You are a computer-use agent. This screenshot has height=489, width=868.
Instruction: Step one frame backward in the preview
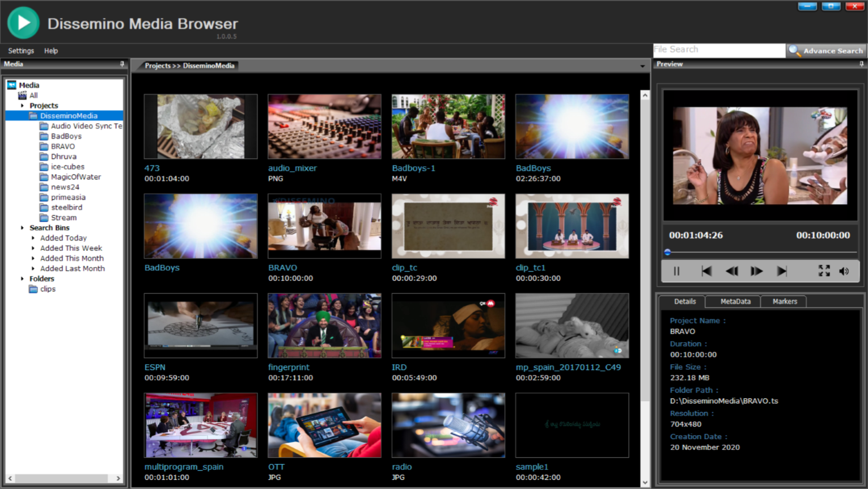coord(731,271)
